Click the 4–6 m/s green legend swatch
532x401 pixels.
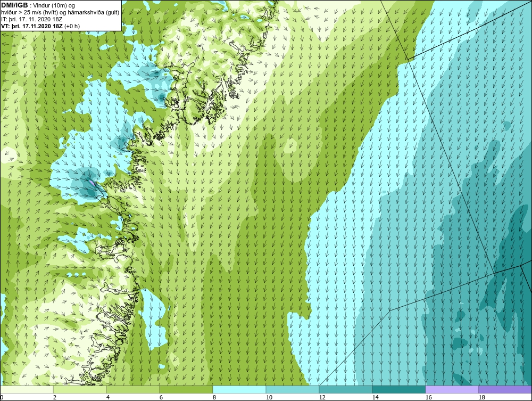coord(133,389)
